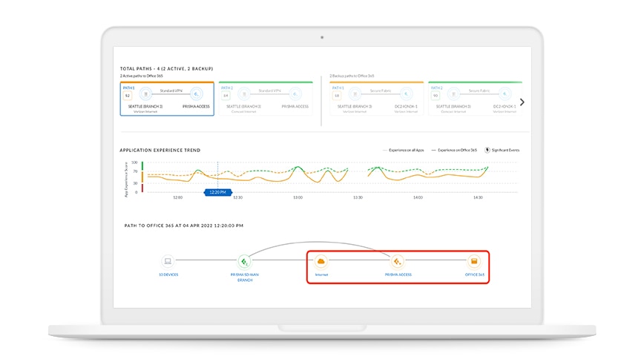644x362 pixels.
Task: Click the OFFICE 365 label link
Action: pos(474,274)
